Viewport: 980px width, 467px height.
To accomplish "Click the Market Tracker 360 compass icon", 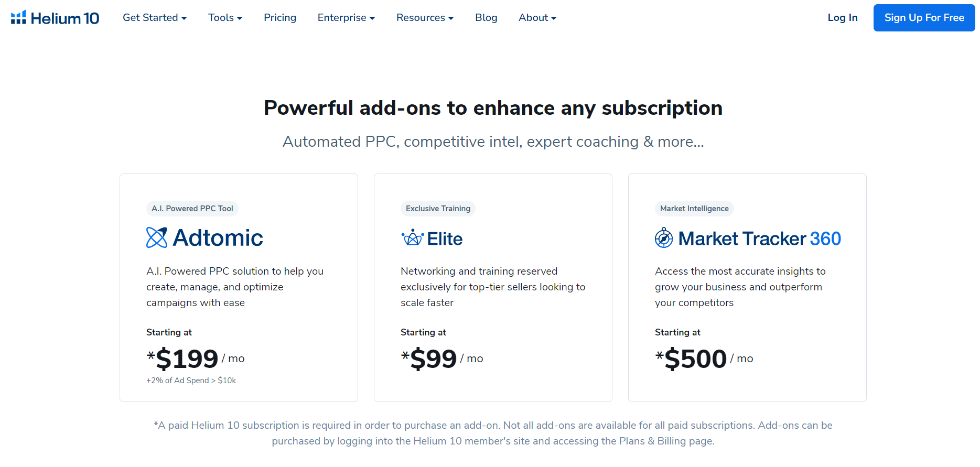I will [x=664, y=238].
